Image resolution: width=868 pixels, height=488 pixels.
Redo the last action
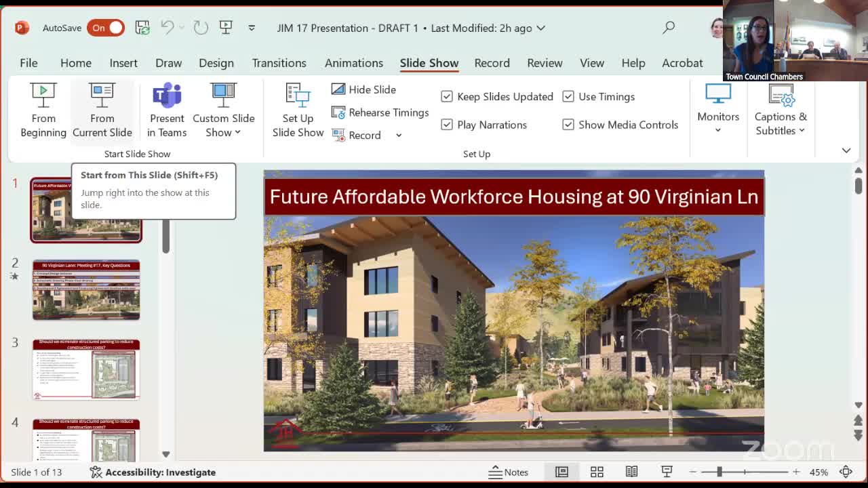pyautogui.click(x=201, y=28)
